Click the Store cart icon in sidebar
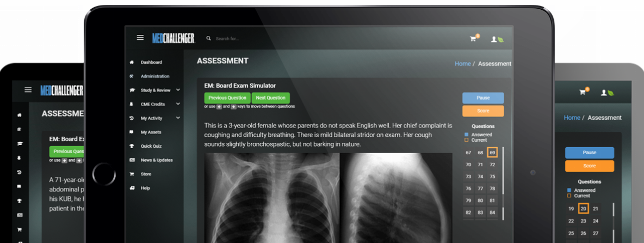Viewport: 644px width, 243px height. [132, 174]
